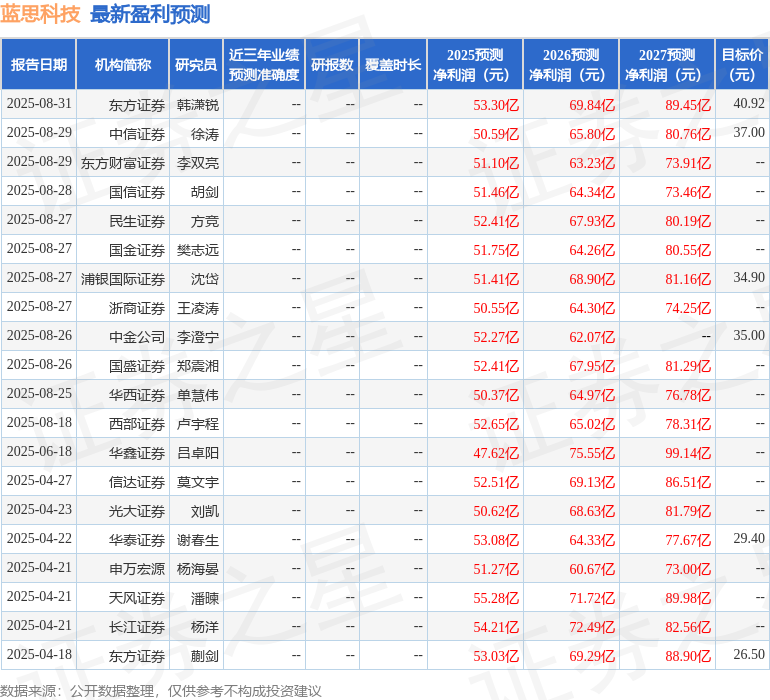Click analyst name 韩潇锐
The image size is (770, 700).
[x=198, y=105]
